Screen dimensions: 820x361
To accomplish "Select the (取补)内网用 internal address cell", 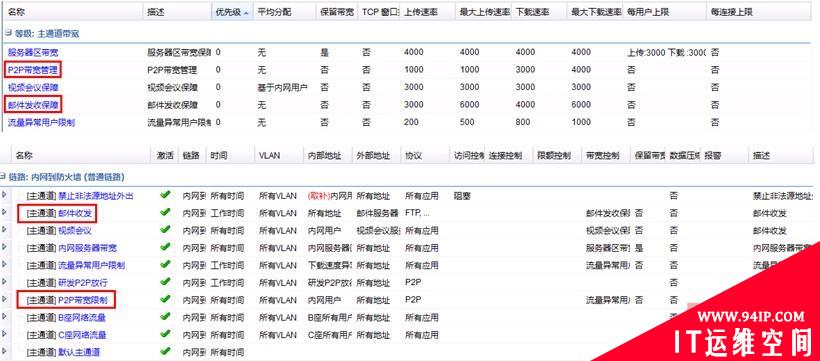I will 329,196.
